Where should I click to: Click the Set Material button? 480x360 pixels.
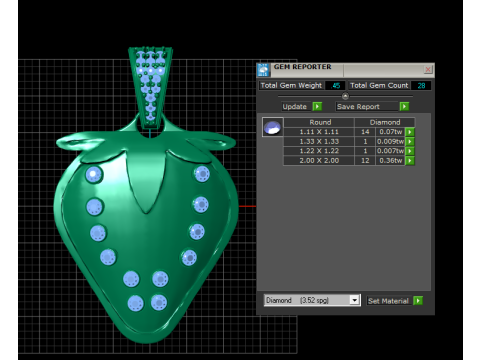(x=389, y=301)
